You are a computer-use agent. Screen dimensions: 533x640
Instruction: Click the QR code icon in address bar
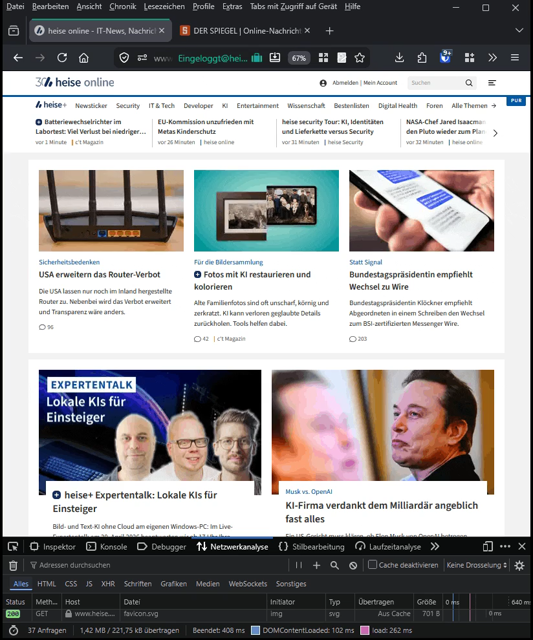click(323, 58)
